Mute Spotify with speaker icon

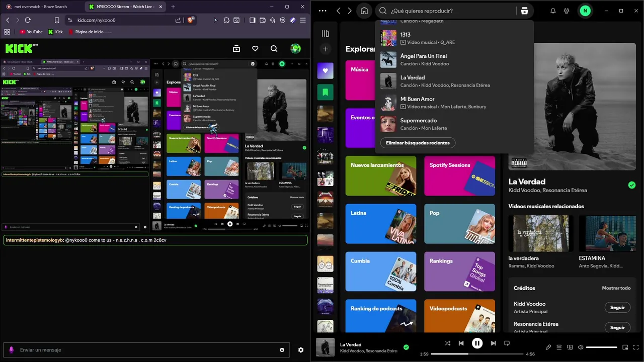(x=581, y=347)
